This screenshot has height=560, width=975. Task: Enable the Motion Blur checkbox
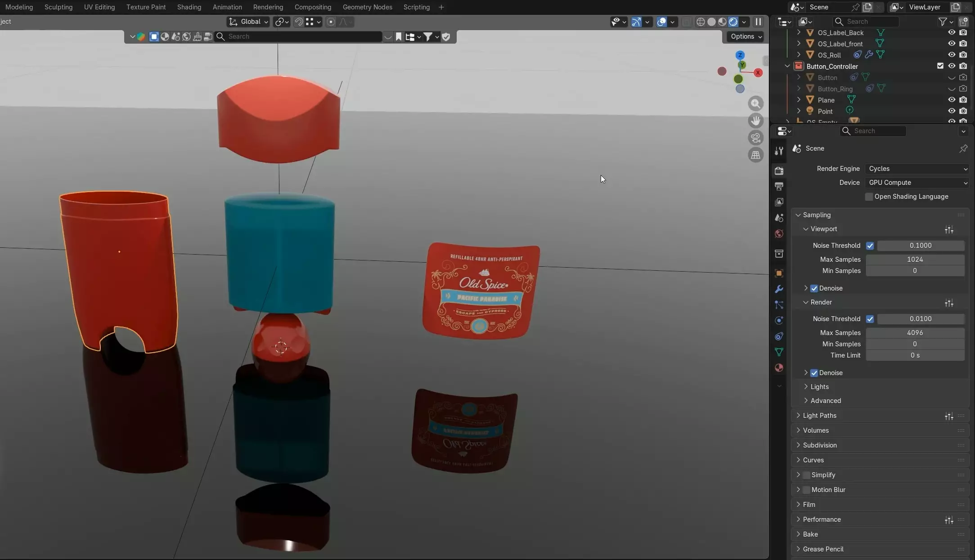(x=806, y=490)
